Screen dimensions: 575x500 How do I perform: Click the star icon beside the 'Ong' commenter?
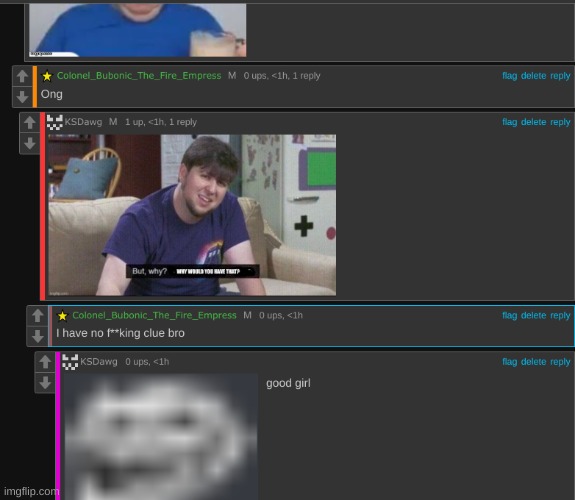click(47, 76)
